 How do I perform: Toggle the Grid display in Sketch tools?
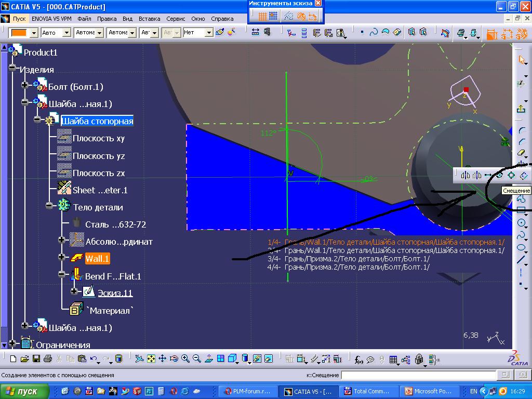262,16
